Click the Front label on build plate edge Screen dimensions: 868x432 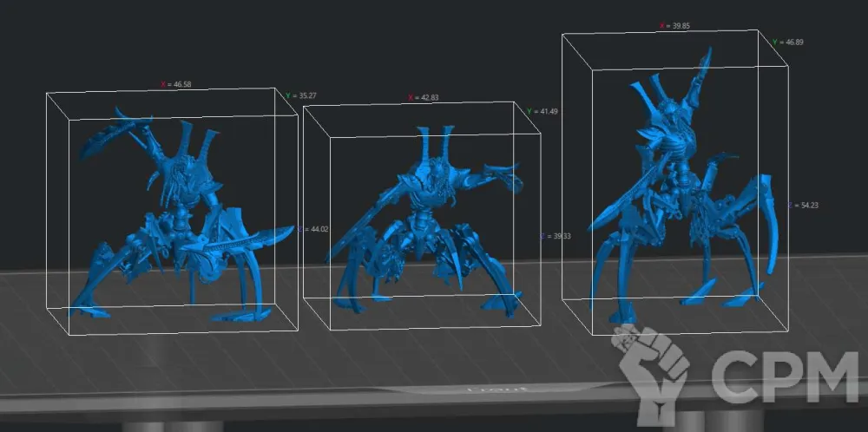point(485,390)
